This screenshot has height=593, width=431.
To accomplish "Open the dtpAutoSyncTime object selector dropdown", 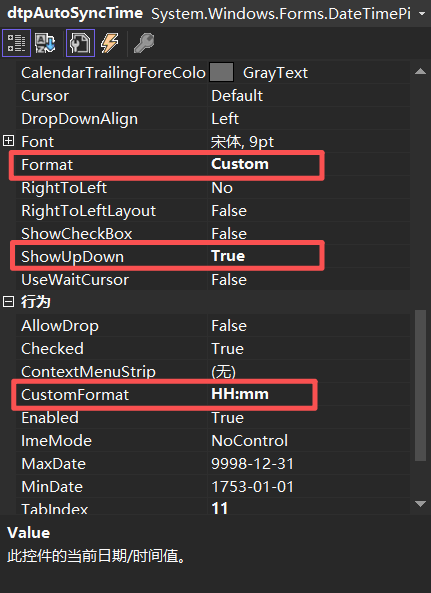I will (422, 14).
